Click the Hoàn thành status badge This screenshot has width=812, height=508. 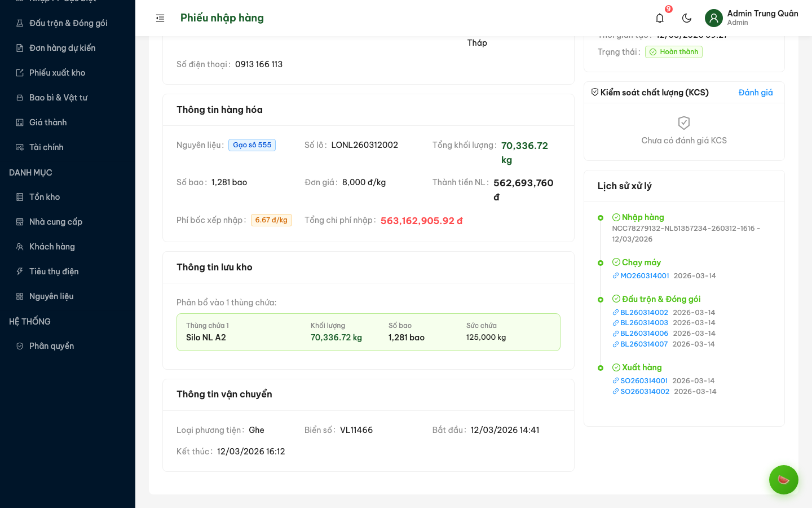(674, 52)
